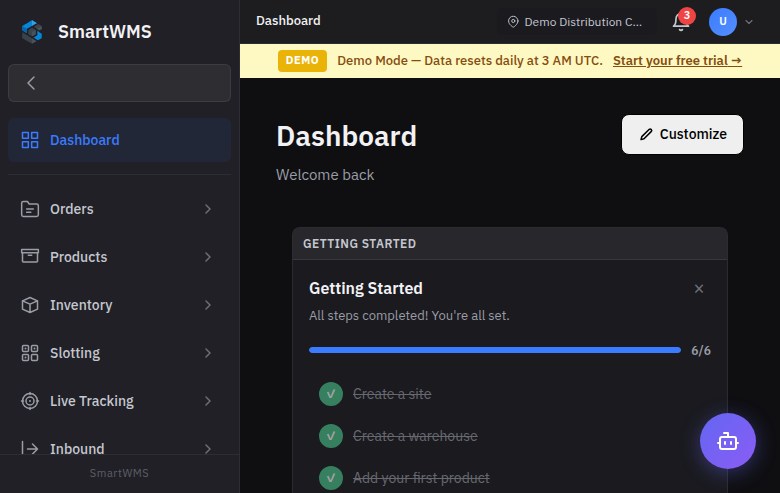
Task: Dismiss the Getting Started card
Action: click(699, 289)
